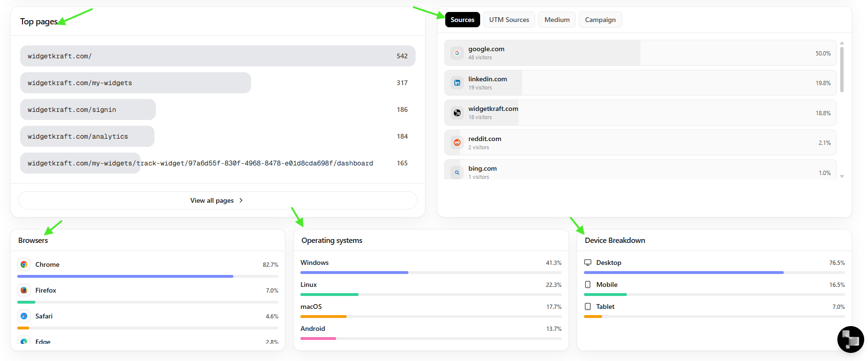The height and width of the screenshot is (361, 868).
Task: Click the Windows usage progress bar
Action: [431, 273]
